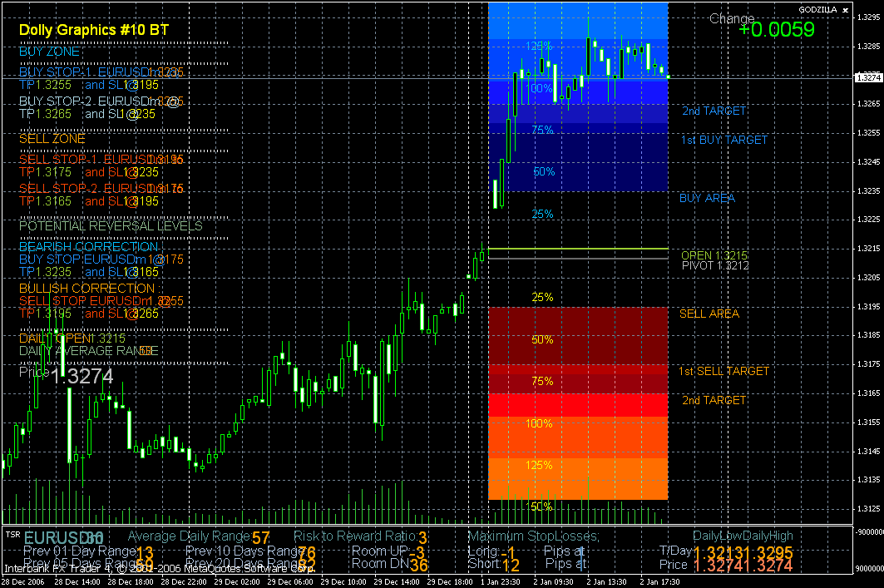Click the gray PIVOT horizontal line
This screenshot has width=884, height=588.
(578, 259)
